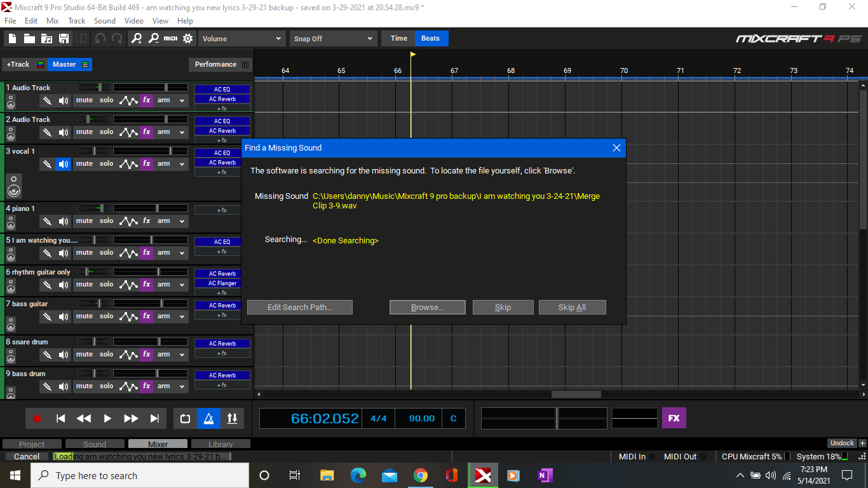The image size is (868, 488).
Task: Open project key C selector
Action: pyautogui.click(x=454, y=419)
